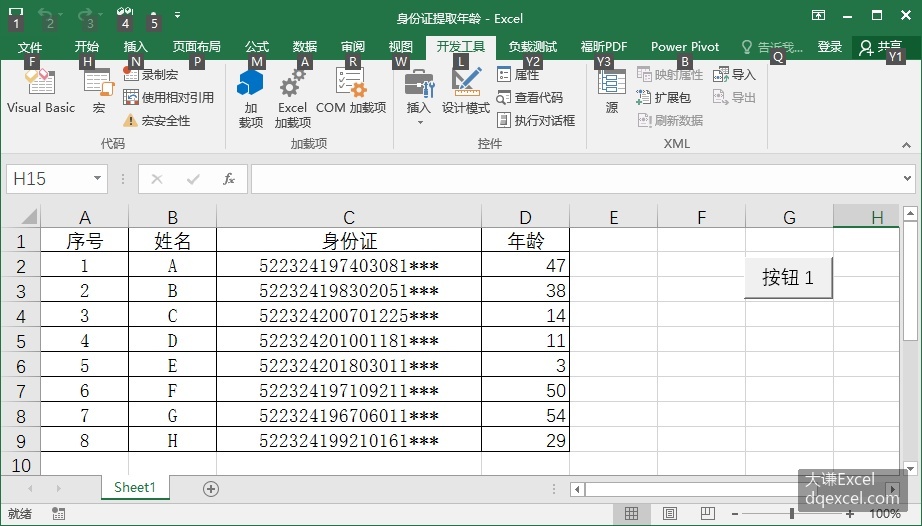
Task: Select the 身份证 header cell
Action: click(x=349, y=240)
